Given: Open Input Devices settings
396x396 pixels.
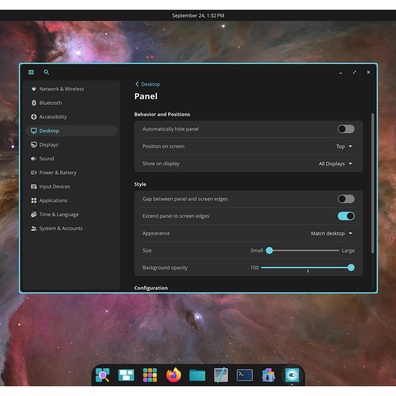Looking at the screenshot, I should (72, 187).
